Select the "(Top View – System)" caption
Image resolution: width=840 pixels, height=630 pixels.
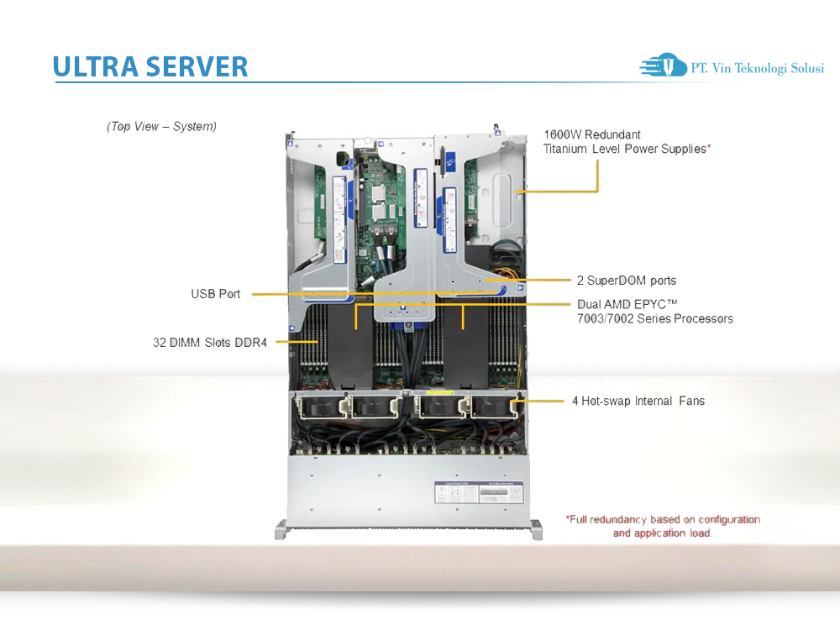[161, 127]
